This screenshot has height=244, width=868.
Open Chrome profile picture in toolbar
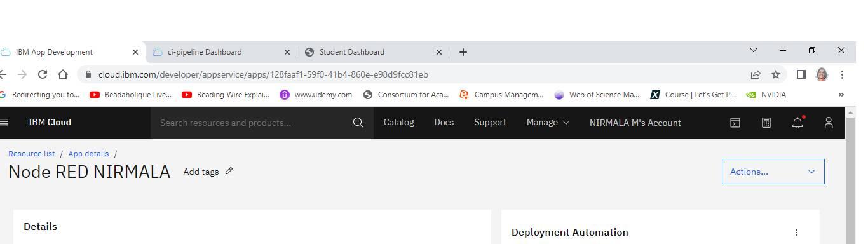(x=822, y=74)
